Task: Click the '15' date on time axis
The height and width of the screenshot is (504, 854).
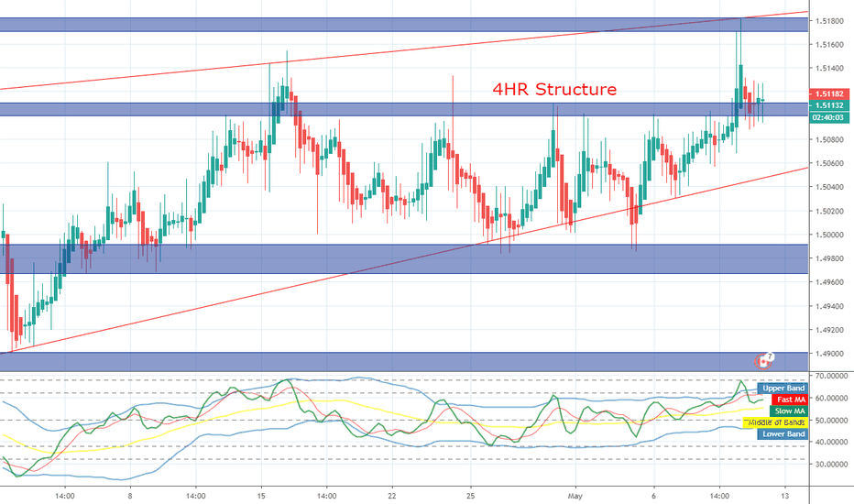Action: point(261,496)
